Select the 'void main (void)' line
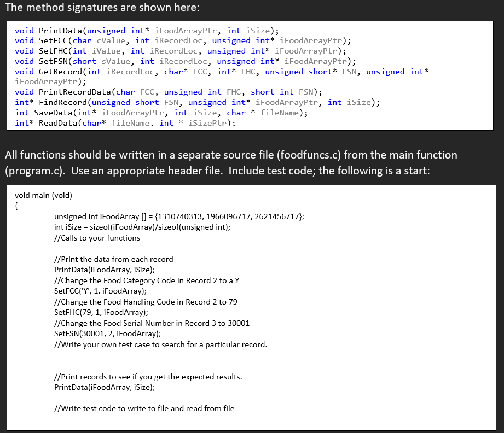This screenshot has height=433, width=504. (x=43, y=195)
